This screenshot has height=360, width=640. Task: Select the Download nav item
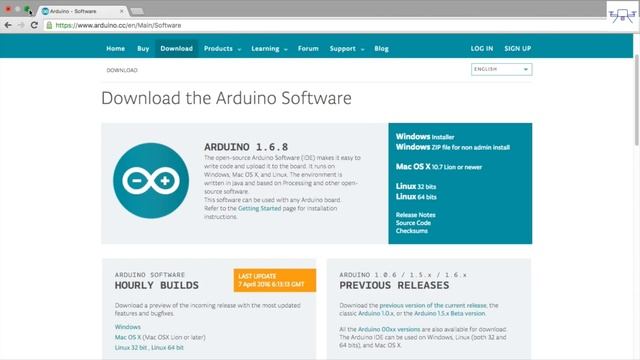pos(176,49)
